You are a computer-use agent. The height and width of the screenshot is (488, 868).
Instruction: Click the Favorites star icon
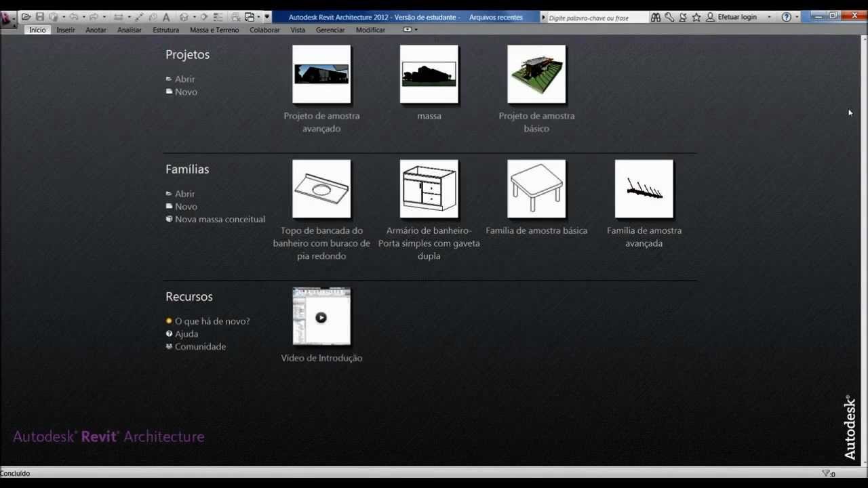pyautogui.click(x=696, y=17)
